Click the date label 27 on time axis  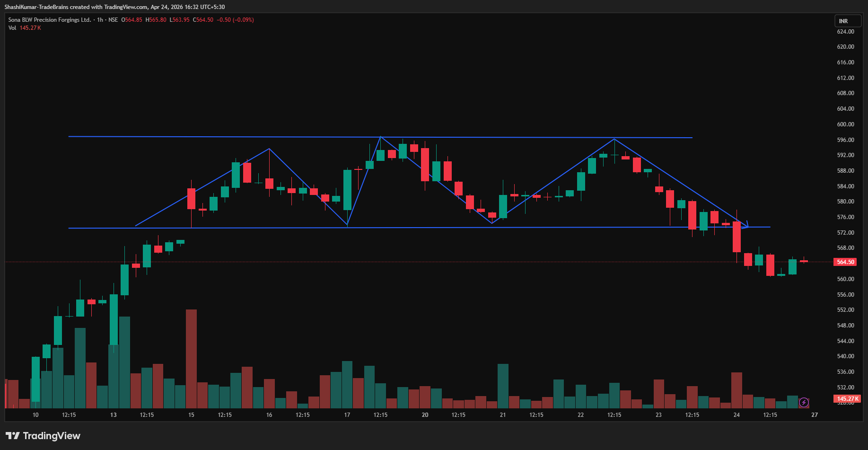[x=815, y=415]
